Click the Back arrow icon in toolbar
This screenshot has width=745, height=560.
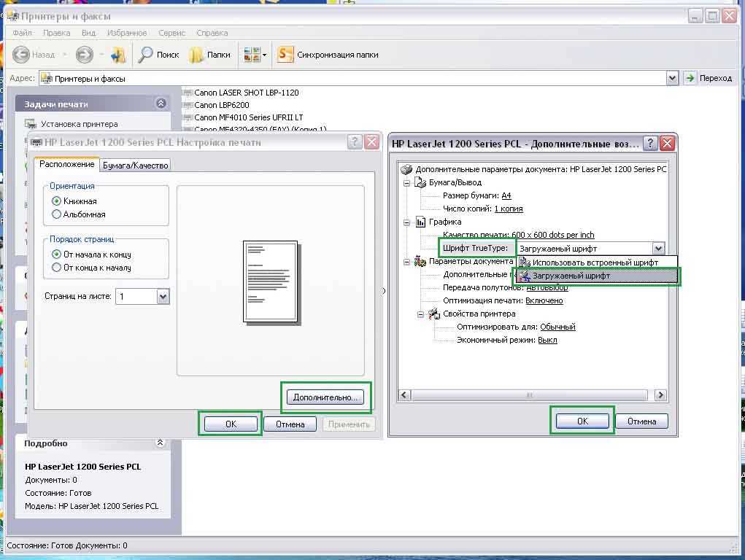click(x=21, y=55)
